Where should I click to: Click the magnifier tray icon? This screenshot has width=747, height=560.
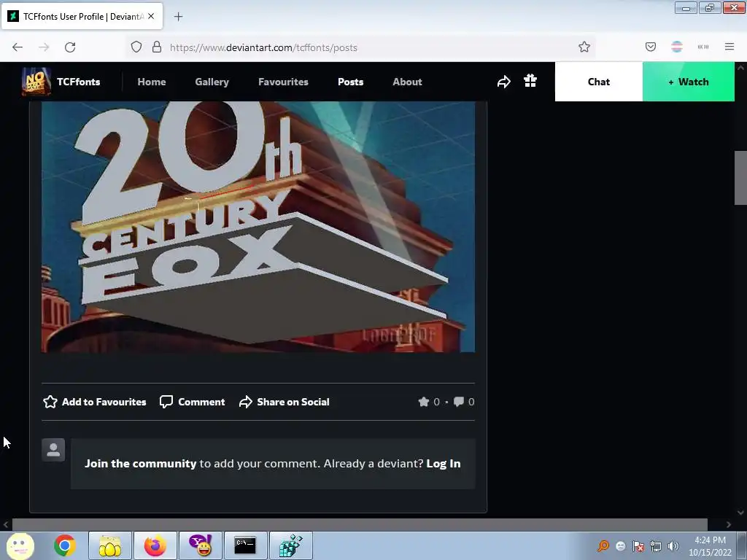click(x=603, y=545)
